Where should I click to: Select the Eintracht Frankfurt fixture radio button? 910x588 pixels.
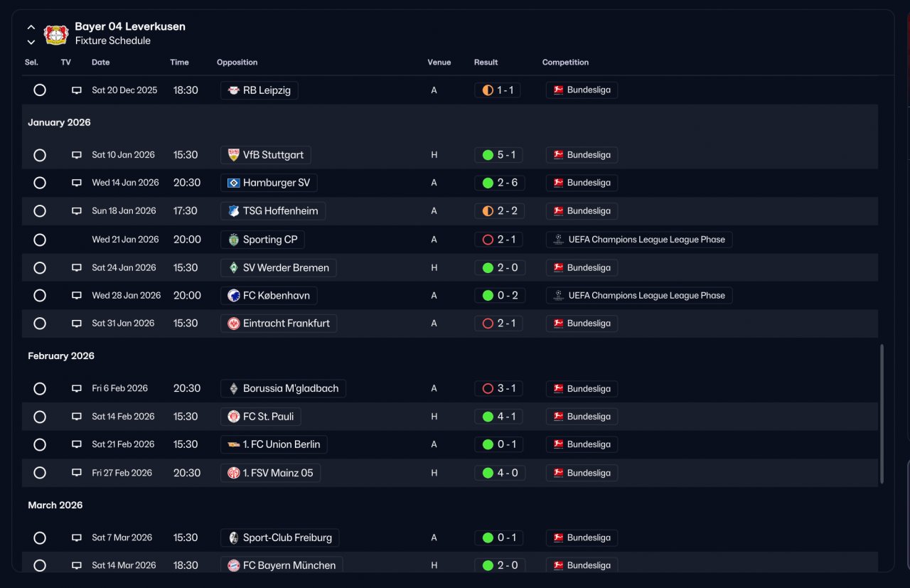coord(40,324)
